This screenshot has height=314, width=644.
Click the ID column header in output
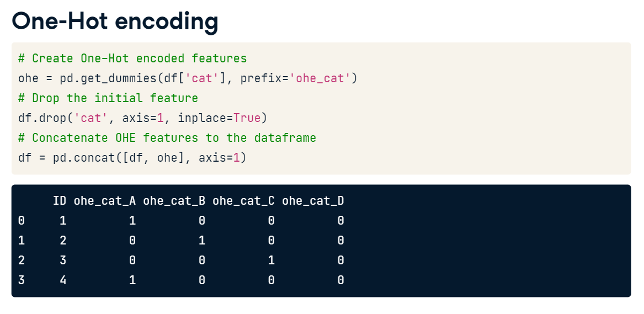click(60, 201)
